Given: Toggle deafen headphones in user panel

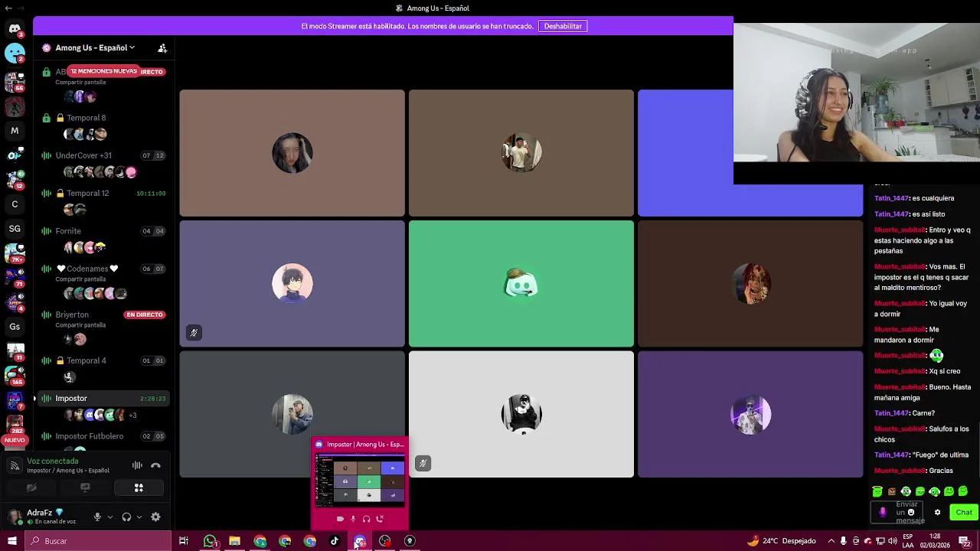Looking at the screenshot, I should point(126,517).
